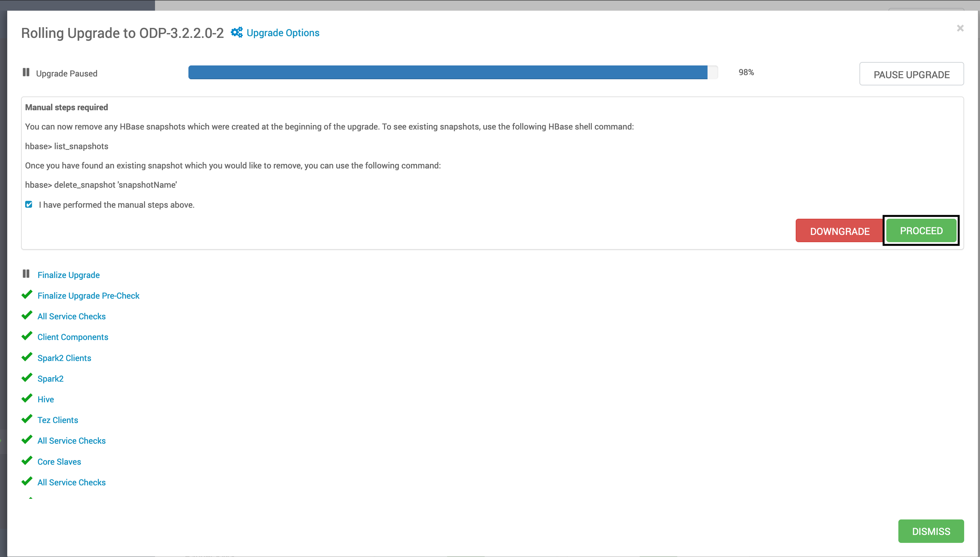Open the Hive step details
This screenshot has height=557, width=980.
coord(45,399)
